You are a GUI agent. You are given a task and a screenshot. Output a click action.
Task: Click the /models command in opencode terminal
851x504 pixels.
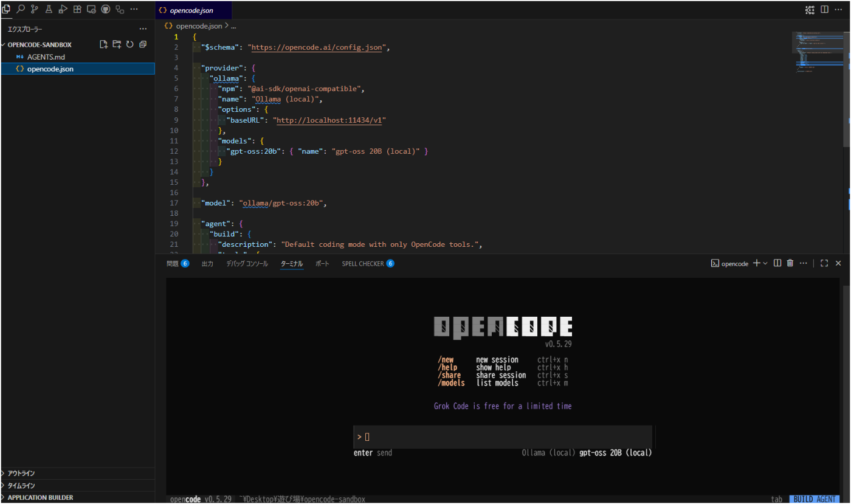pyautogui.click(x=451, y=383)
